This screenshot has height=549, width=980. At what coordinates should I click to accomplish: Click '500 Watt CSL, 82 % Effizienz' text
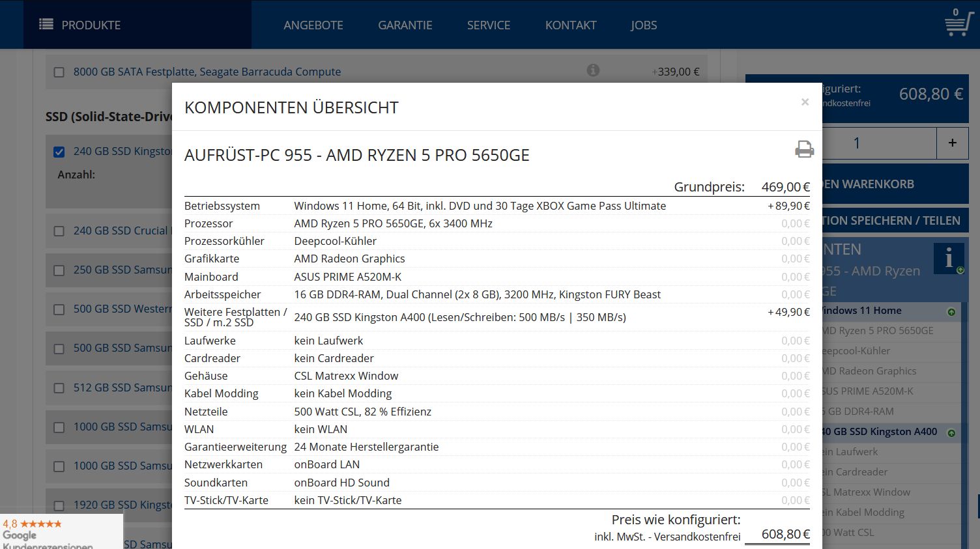[x=362, y=412]
